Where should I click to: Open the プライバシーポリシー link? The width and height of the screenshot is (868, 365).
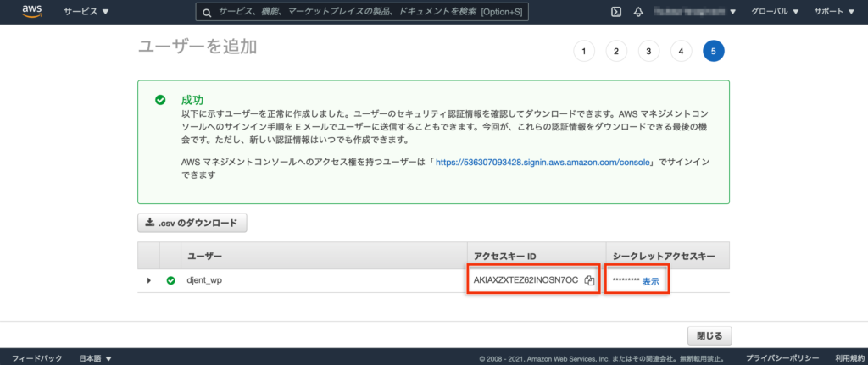pyautogui.click(x=782, y=358)
